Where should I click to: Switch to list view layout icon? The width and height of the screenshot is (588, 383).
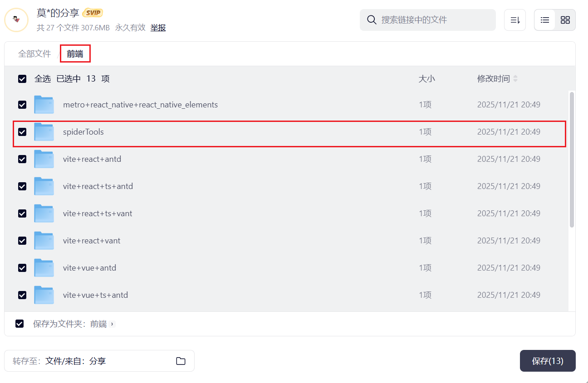click(545, 20)
